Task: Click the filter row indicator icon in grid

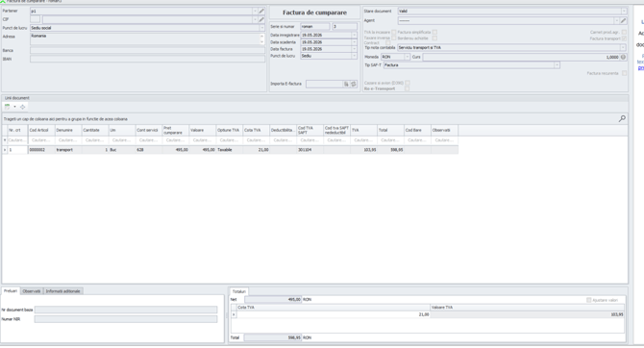Action: pyautogui.click(x=5, y=140)
